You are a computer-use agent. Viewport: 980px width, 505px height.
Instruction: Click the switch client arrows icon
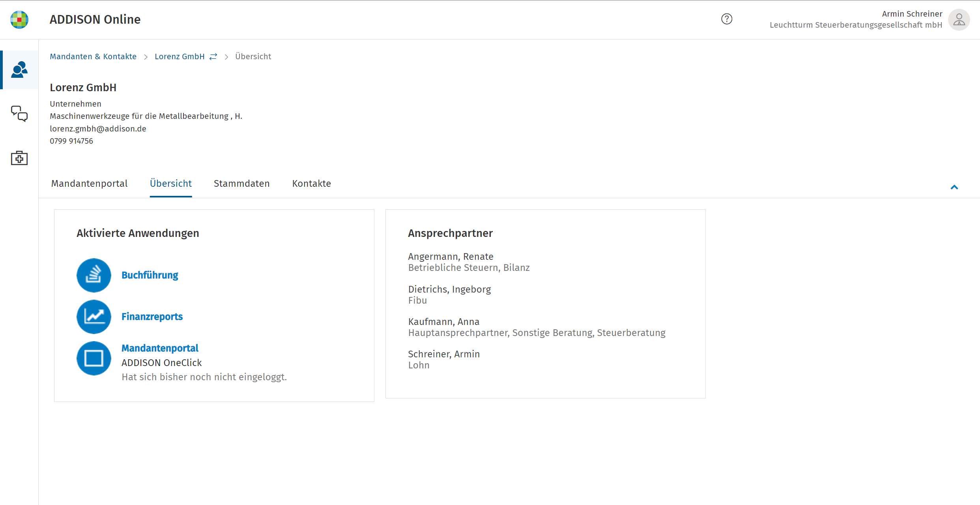[213, 56]
